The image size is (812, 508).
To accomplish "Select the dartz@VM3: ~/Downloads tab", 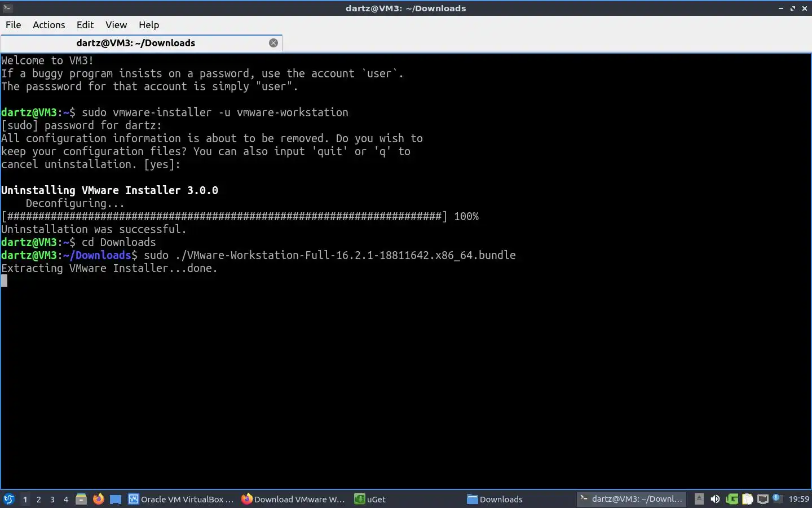I will pyautogui.click(x=141, y=43).
